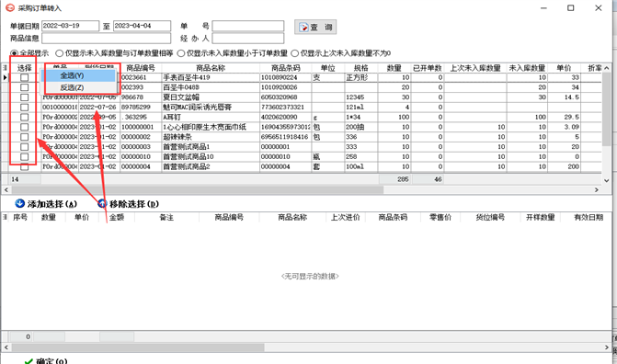Click the current-row arrow indicator of the first row
617x364 pixels.
click(6, 77)
